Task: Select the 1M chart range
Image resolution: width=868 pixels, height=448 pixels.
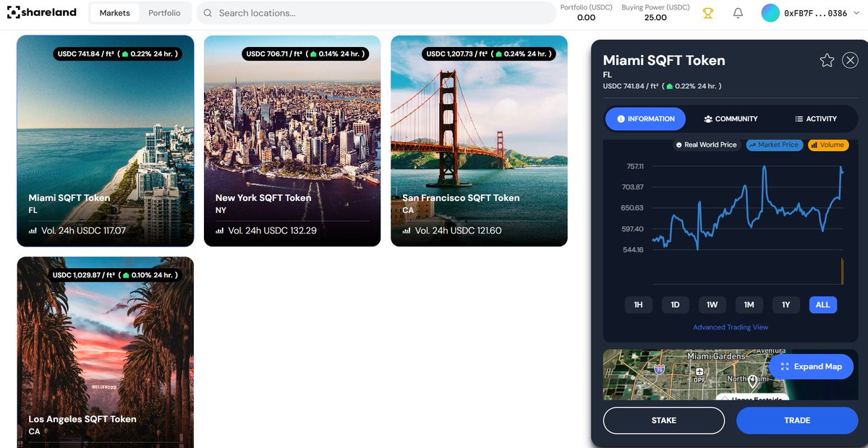Action: (749, 305)
